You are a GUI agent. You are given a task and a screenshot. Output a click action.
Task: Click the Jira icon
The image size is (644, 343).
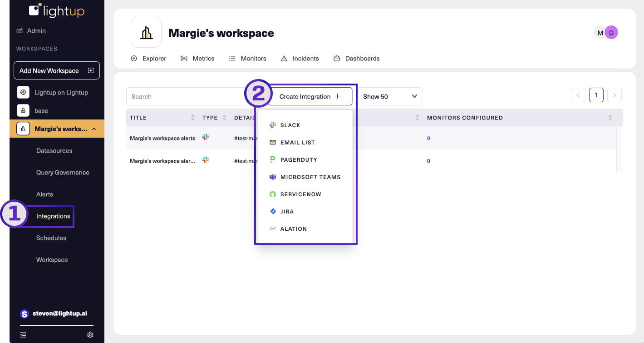click(x=273, y=211)
